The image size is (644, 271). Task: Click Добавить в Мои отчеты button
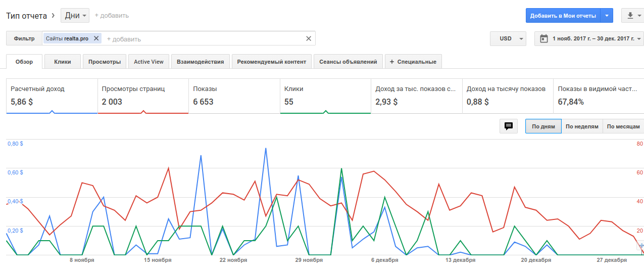563,16
